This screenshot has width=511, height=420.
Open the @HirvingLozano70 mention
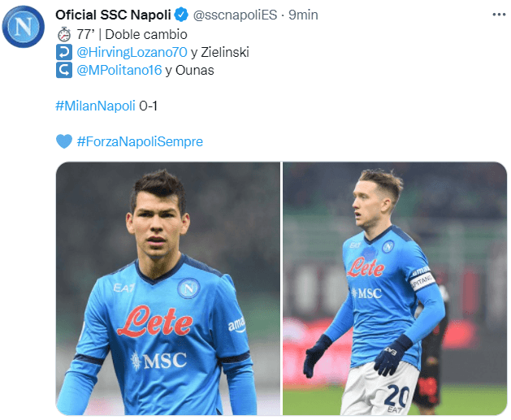point(132,52)
